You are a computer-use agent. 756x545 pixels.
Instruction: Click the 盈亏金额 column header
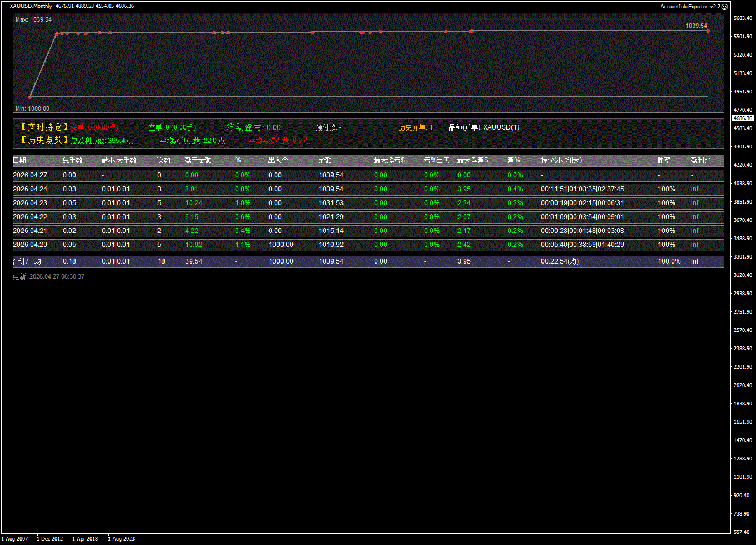pos(198,161)
